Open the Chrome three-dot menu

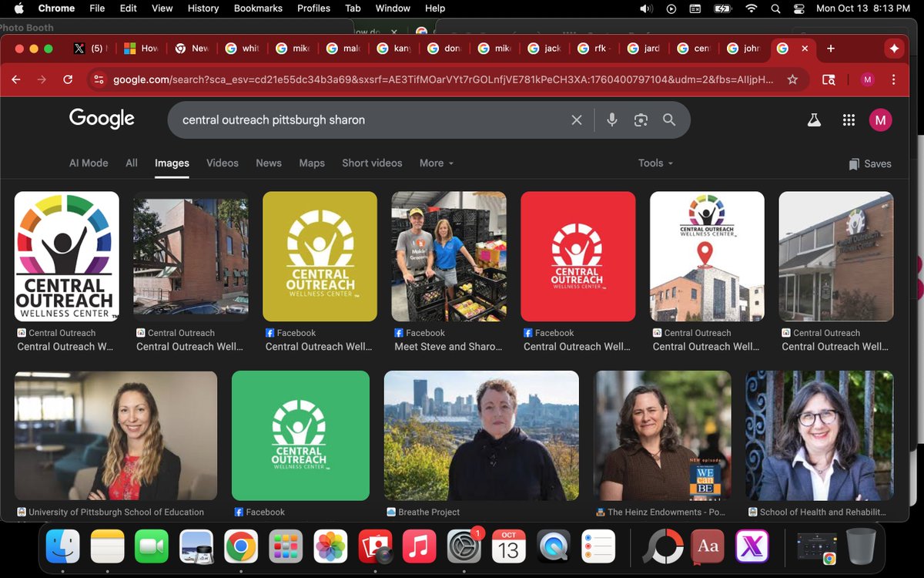(x=893, y=79)
